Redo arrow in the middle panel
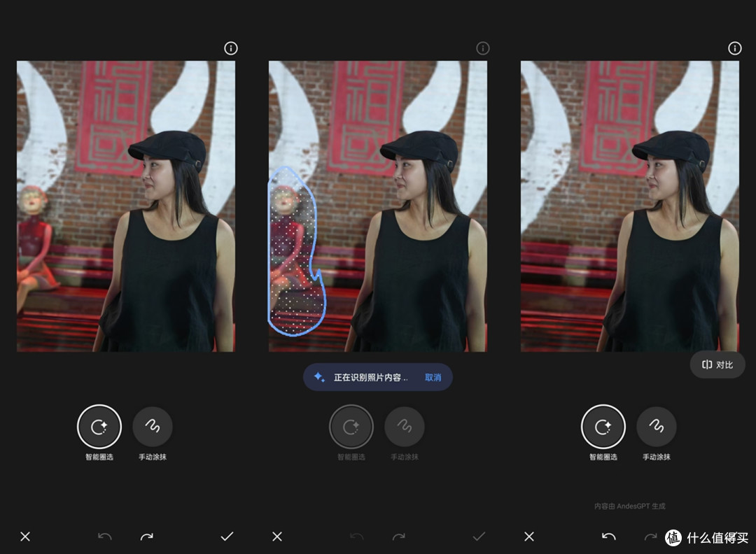The height and width of the screenshot is (554, 756). point(399,537)
